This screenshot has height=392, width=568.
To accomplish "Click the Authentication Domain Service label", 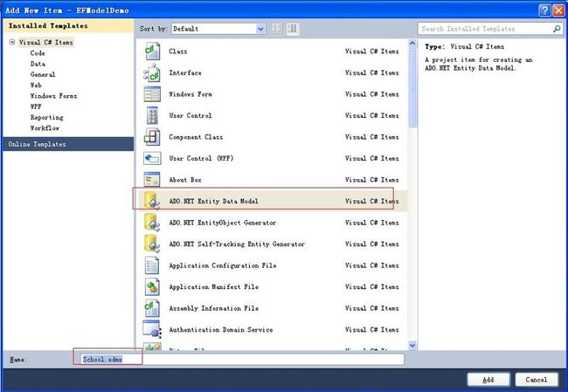I will point(220,330).
